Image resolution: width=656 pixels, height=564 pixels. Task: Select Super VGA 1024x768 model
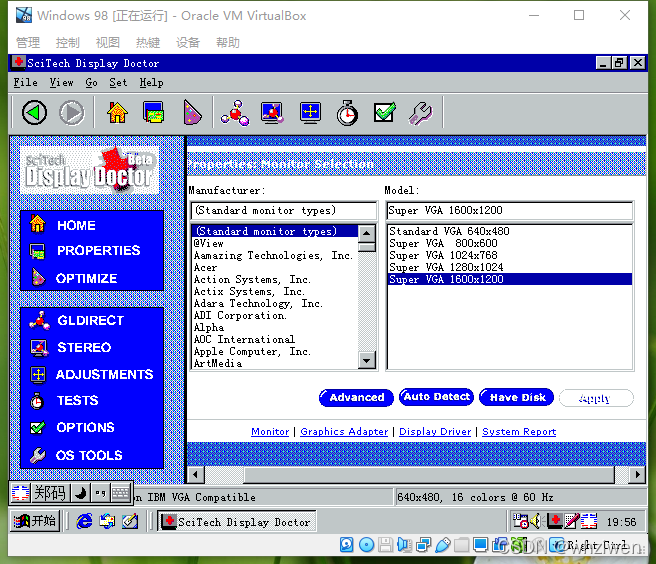[x=510, y=255]
